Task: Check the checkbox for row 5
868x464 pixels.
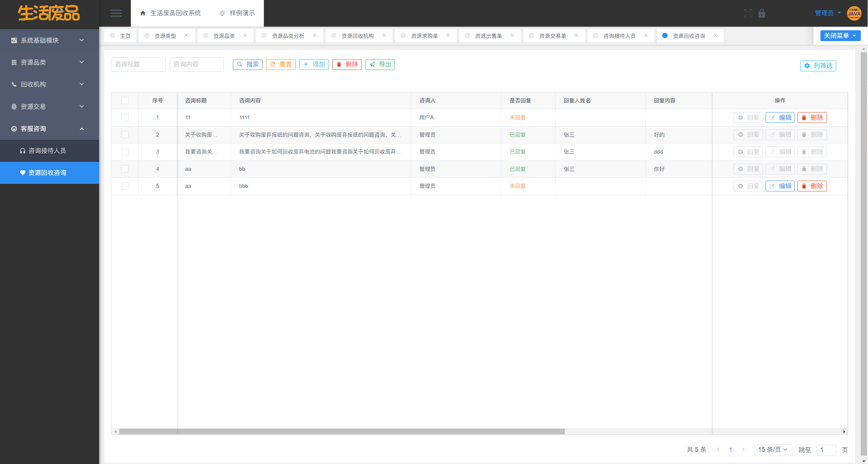Action: (125, 186)
